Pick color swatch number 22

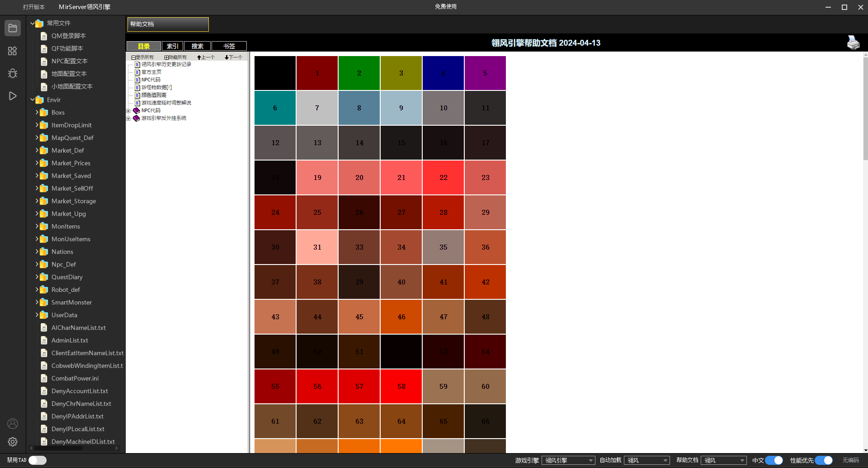coord(443,178)
